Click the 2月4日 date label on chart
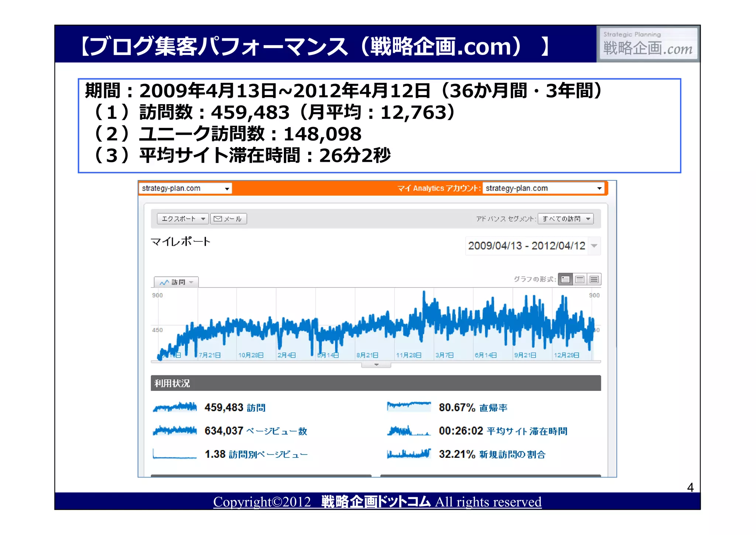Image resolution: width=756 pixels, height=535 pixels. tap(286, 355)
